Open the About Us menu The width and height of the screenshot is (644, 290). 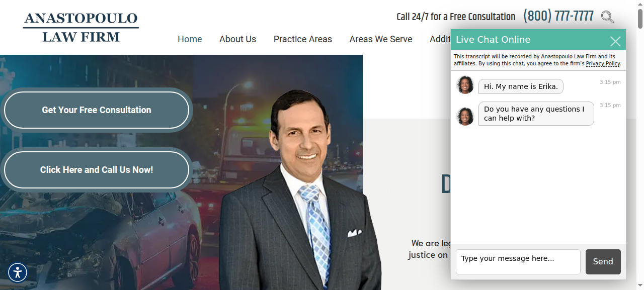[237, 39]
